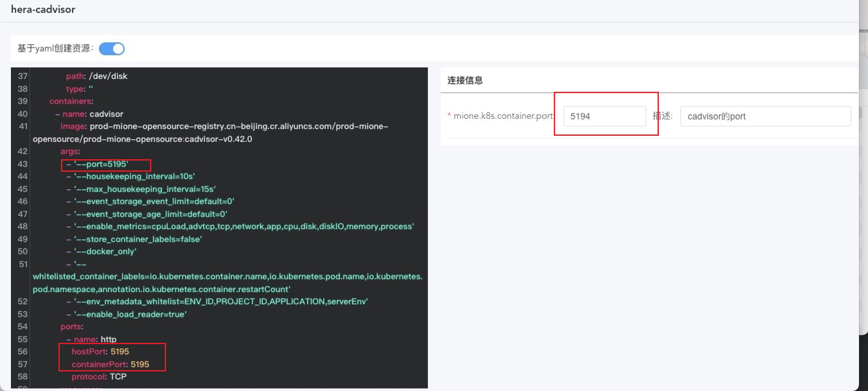
Task: Click the '--docker_only' argument line
Action: click(x=102, y=251)
